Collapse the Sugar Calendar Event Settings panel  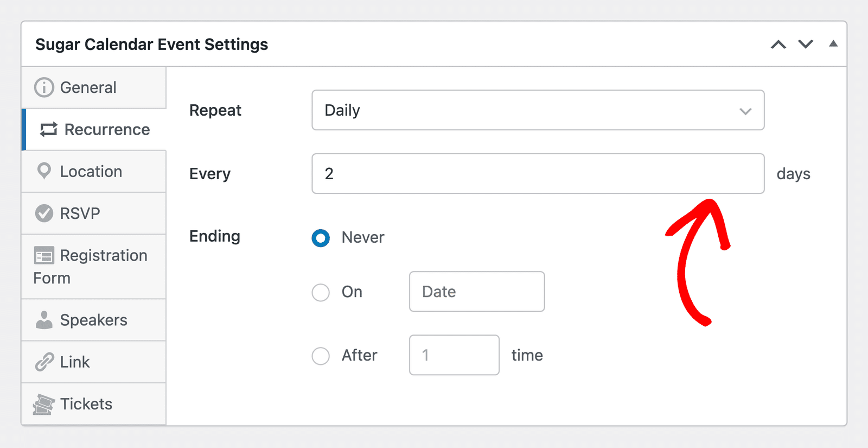click(833, 43)
